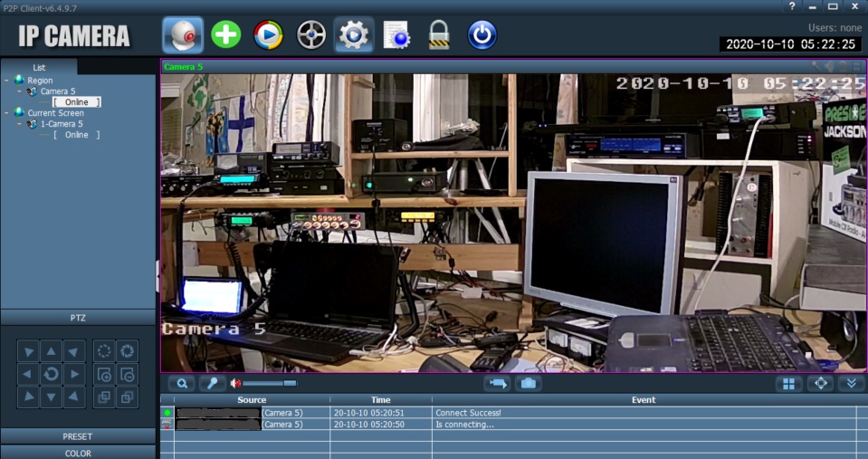
Task: Click the green plus add-camera icon
Action: (x=226, y=35)
